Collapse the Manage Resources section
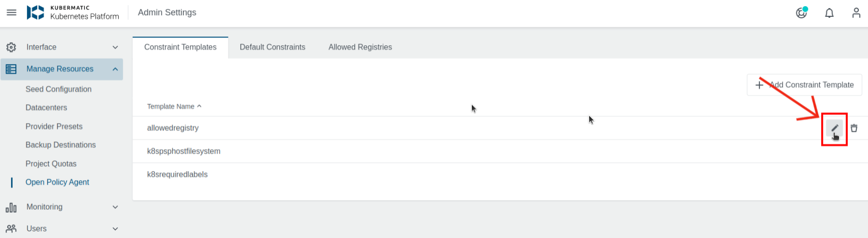 tap(115, 69)
